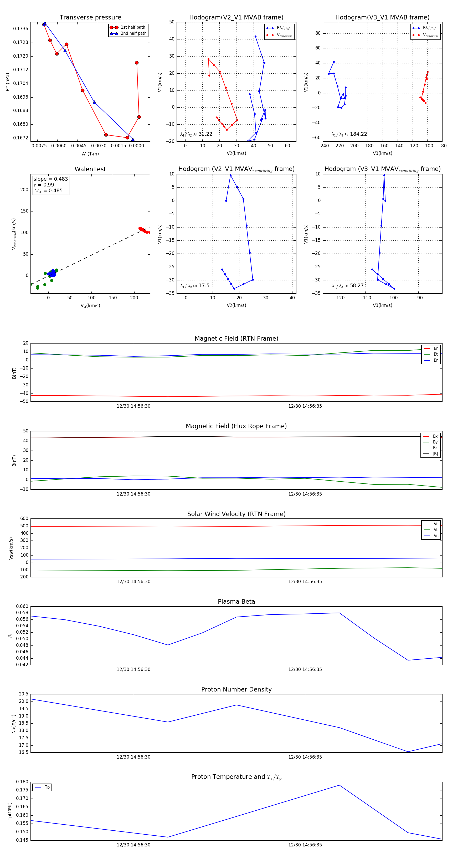This screenshot has height=868, width=473.
Task: Click the Plasma Beta chart title
Action: pos(236,602)
